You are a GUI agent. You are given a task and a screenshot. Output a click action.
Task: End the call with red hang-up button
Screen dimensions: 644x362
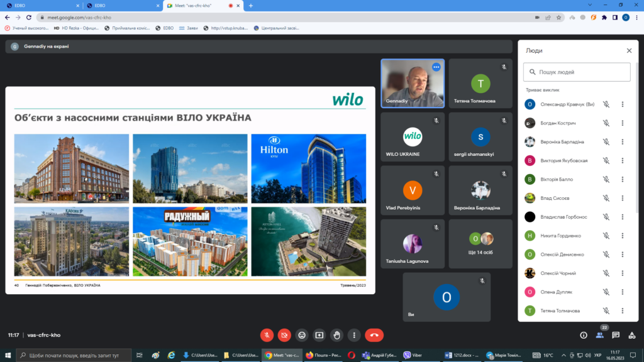pyautogui.click(x=374, y=336)
